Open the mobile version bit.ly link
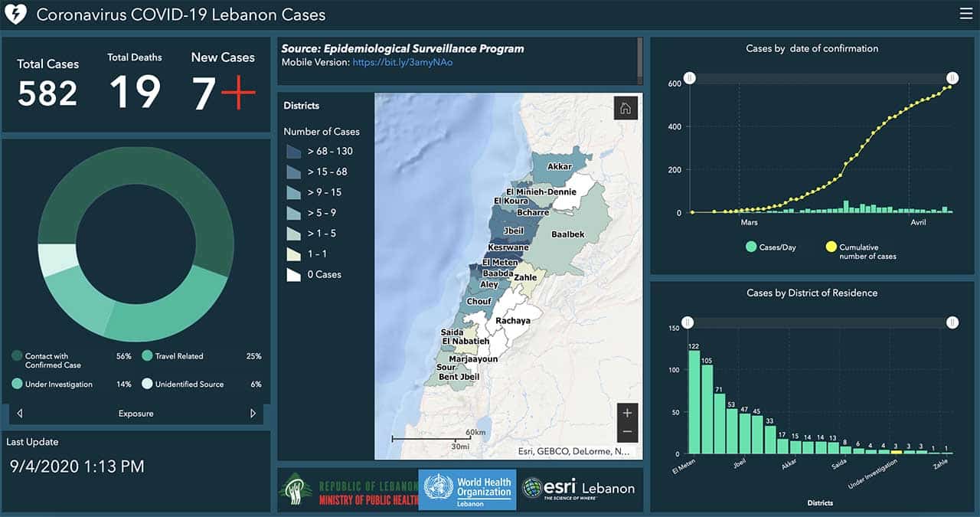The width and height of the screenshot is (980, 517). pos(402,62)
